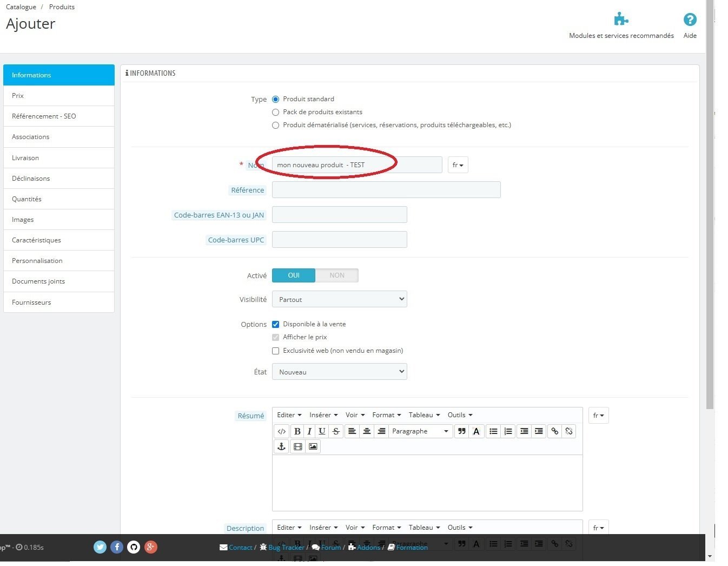Select Produit standard type
Image resolution: width=728 pixels, height=566 pixels.
tap(276, 100)
